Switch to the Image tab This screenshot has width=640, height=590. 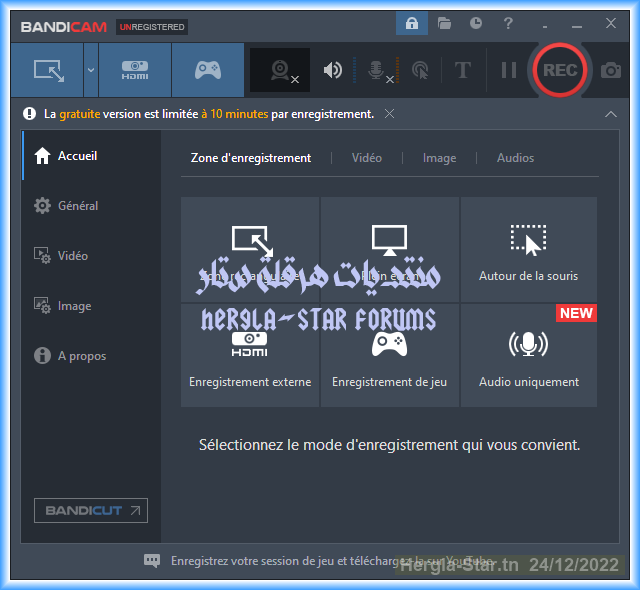pos(439,158)
